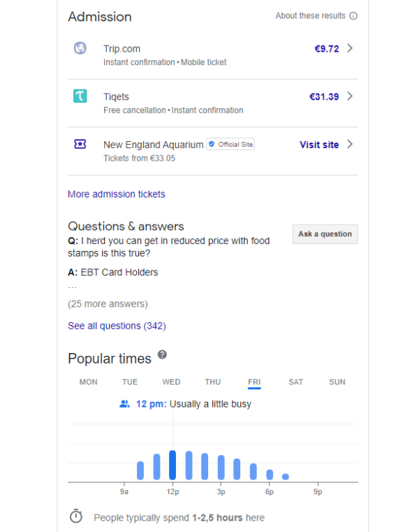Click the About these results link
The height and width of the screenshot is (532, 419).
click(x=310, y=16)
